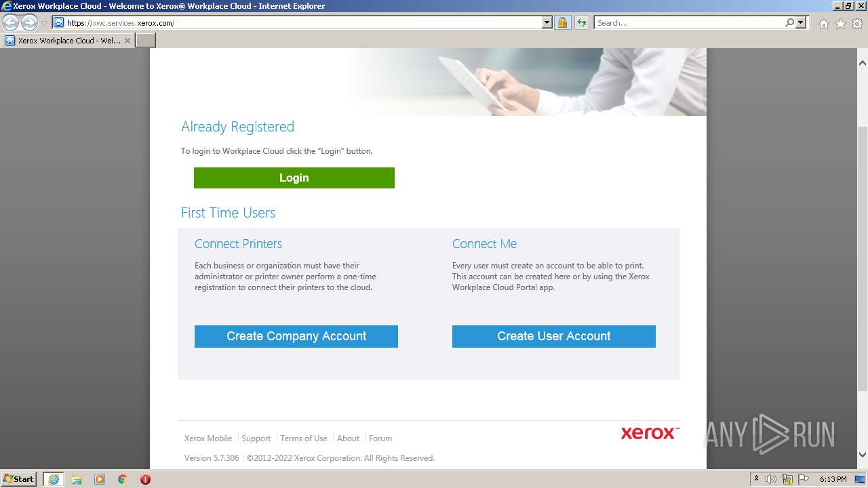Click the vertical scrollbar thumb

tap(863, 259)
